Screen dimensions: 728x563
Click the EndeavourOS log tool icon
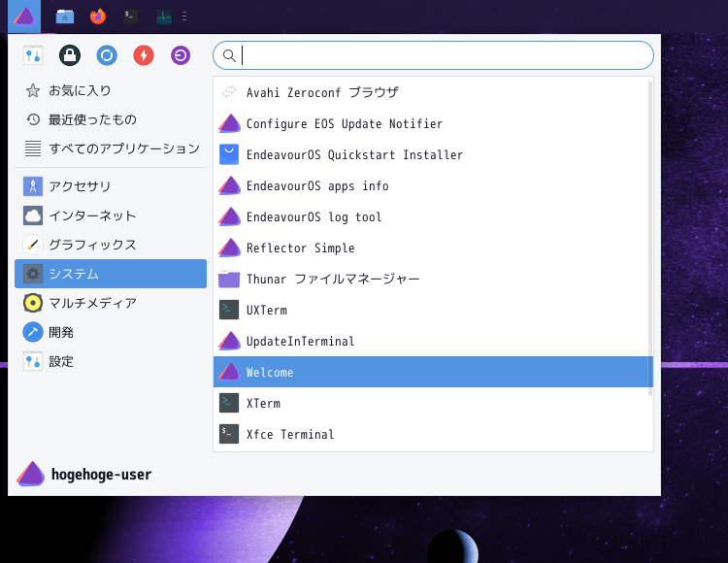tap(229, 216)
